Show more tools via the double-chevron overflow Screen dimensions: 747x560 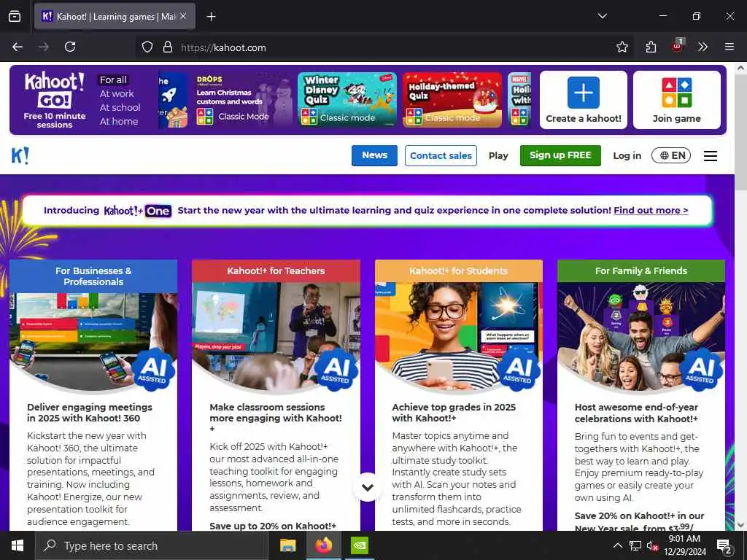703,47
